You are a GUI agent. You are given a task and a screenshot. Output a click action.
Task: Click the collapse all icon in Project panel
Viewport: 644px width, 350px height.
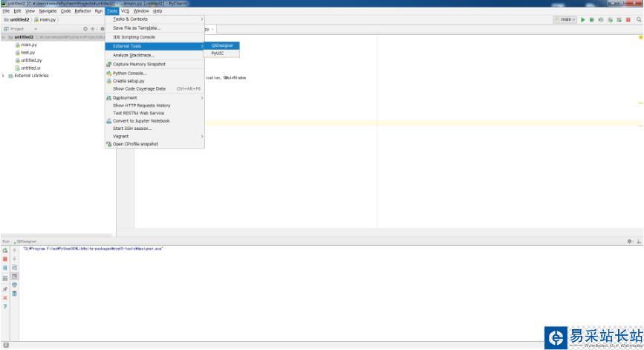(92, 29)
